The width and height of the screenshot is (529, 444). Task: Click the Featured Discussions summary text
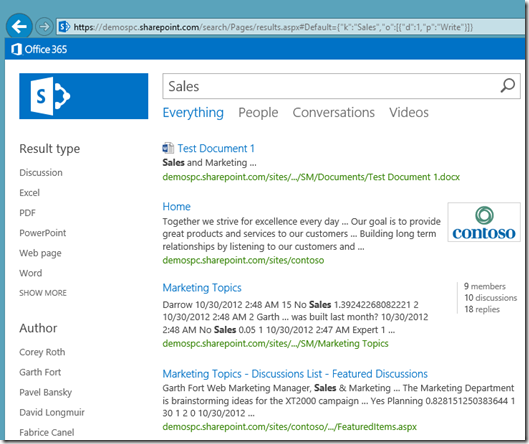point(339,400)
